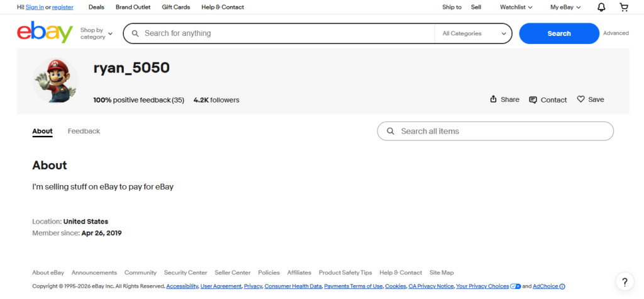
Task: Open the User Agreement link
Action: point(221,286)
